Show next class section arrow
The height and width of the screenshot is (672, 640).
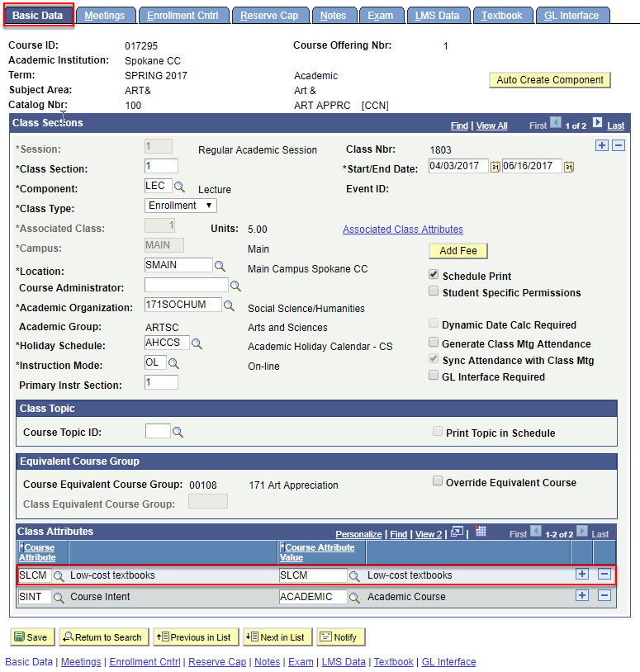coord(598,122)
